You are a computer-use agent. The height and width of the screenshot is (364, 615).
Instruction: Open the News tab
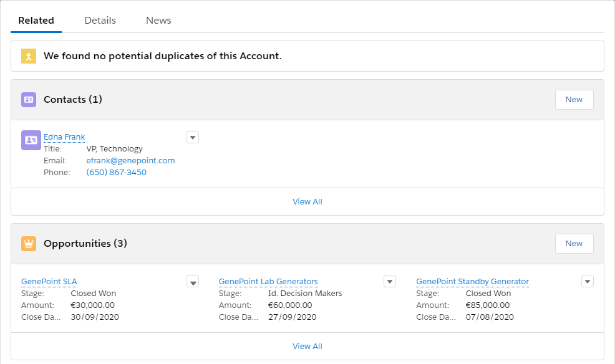click(x=158, y=21)
